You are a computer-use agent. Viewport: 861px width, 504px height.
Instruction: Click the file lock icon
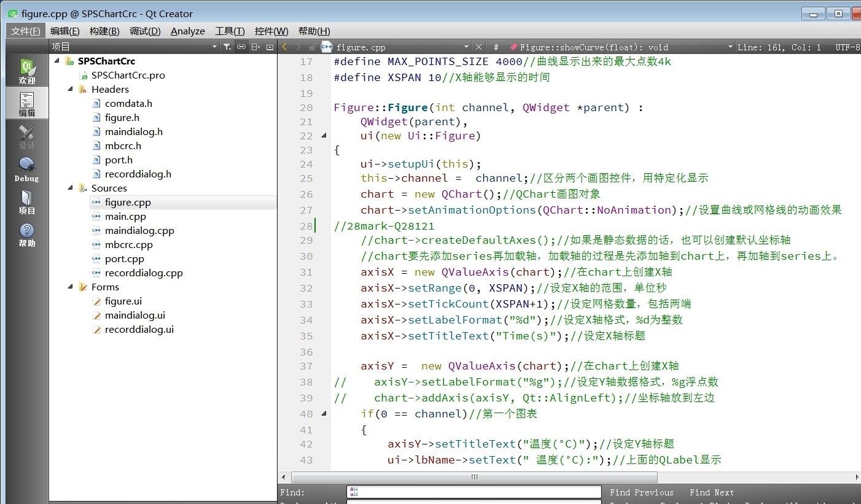312,47
